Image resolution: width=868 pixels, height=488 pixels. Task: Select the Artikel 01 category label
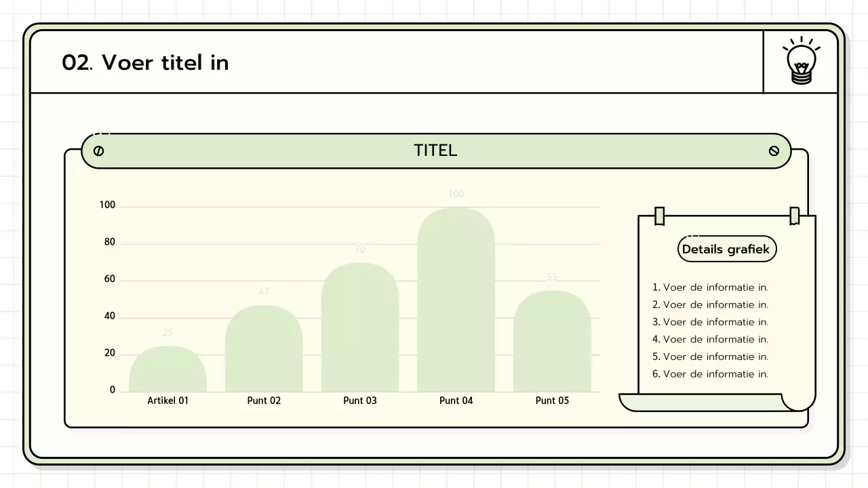click(x=167, y=401)
